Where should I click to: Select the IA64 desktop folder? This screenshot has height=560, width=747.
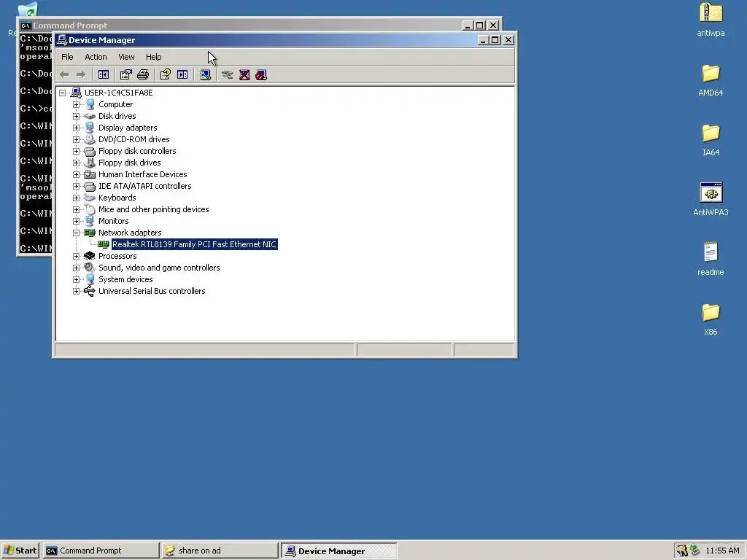coord(711,133)
